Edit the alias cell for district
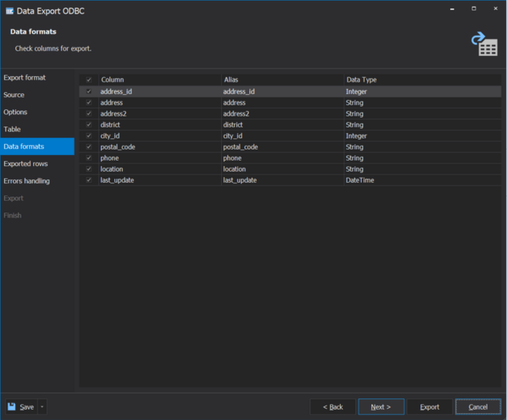This screenshot has width=507, height=420. pos(281,125)
